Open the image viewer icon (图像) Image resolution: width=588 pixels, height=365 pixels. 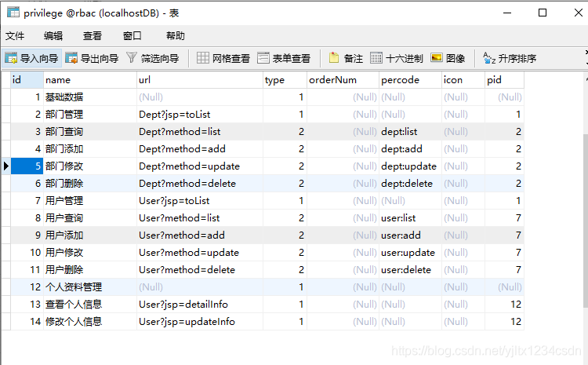[437, 58]
